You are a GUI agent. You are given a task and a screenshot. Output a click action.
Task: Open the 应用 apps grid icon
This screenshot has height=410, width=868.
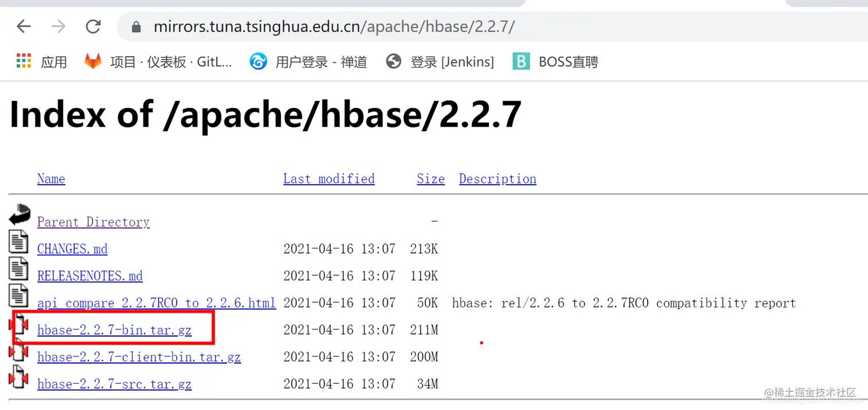24,61
